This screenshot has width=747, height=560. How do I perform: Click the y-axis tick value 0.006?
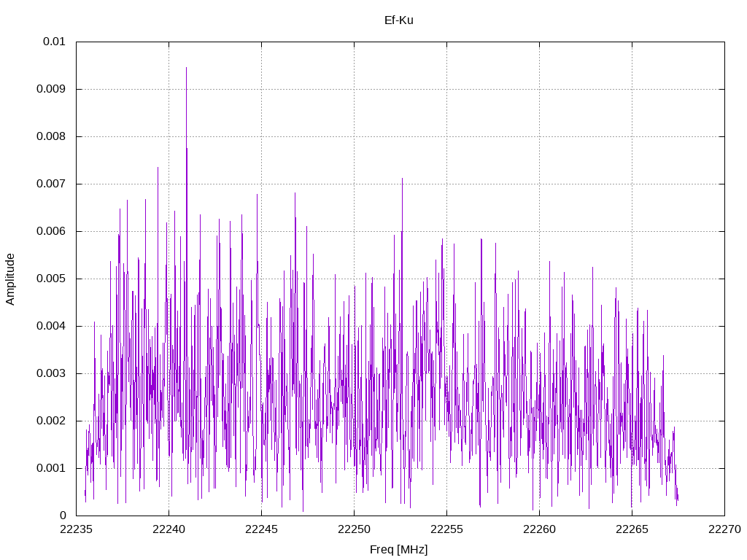point(51,231)
